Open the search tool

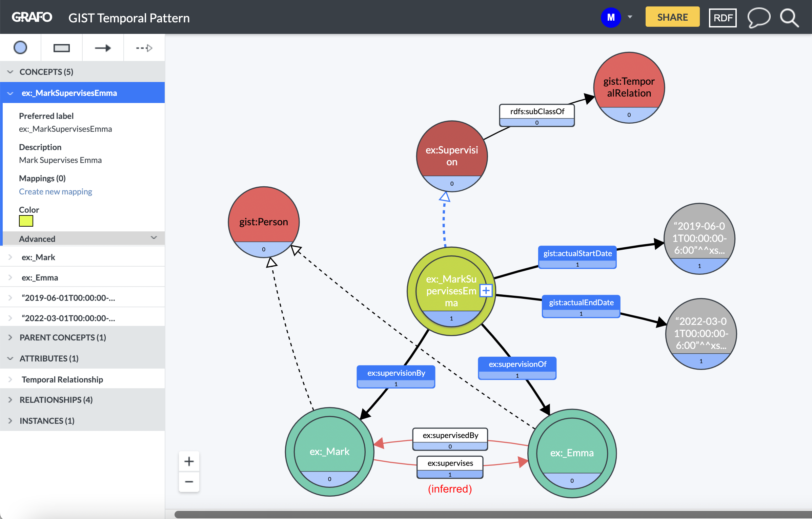pyautogui.click(x=789, y=17)
